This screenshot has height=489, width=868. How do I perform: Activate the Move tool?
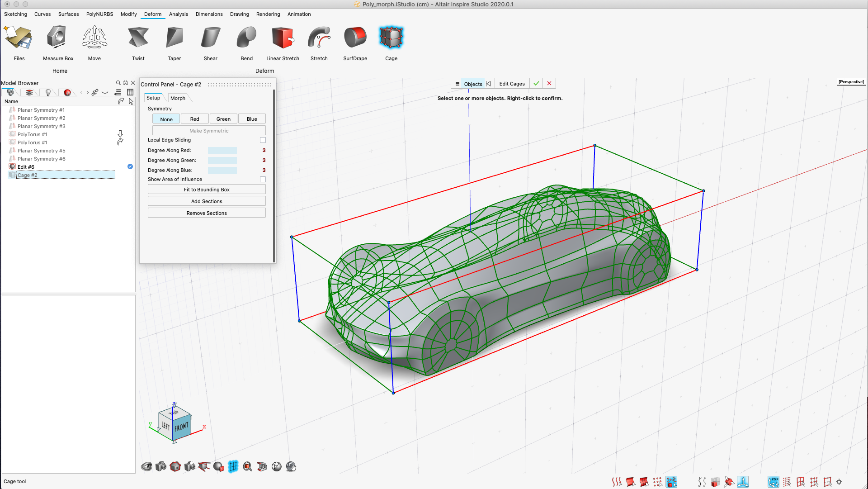(x=94, y=43)
